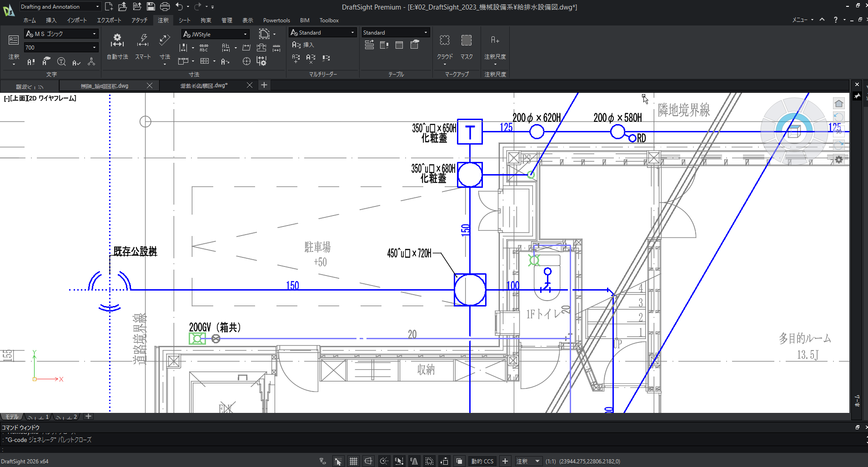Image resolution: width=868 pixels, height=467 pixels.
Task: Switch to the Powertools ribbon tab
Action: tap(276, 20)
